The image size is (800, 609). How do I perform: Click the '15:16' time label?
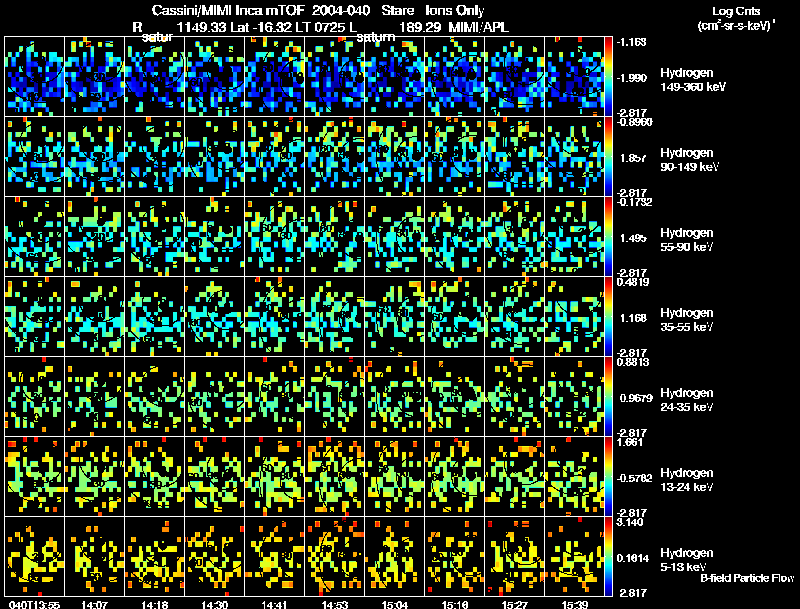pos(455,604)
